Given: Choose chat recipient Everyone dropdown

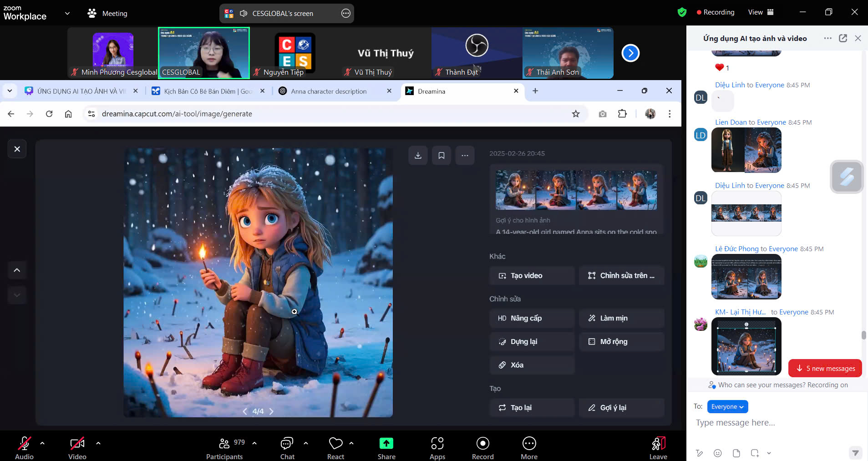Looking at the screenshot, I should [728, 407].
